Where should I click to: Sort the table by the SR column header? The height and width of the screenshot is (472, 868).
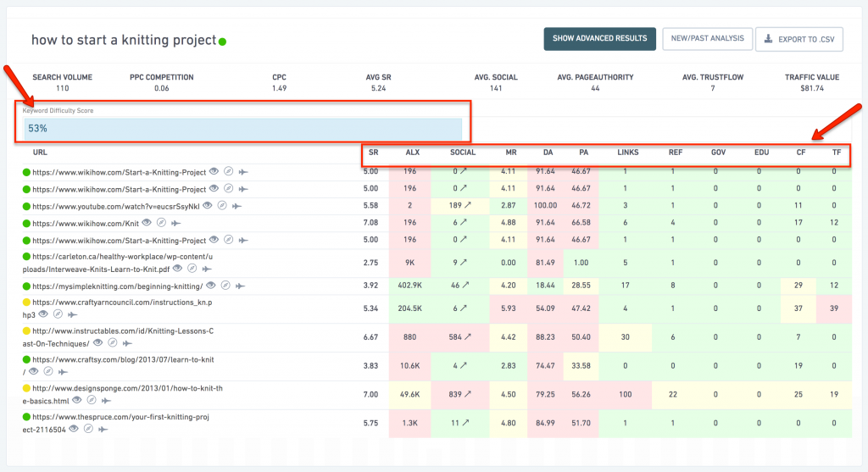pos(374,153)
